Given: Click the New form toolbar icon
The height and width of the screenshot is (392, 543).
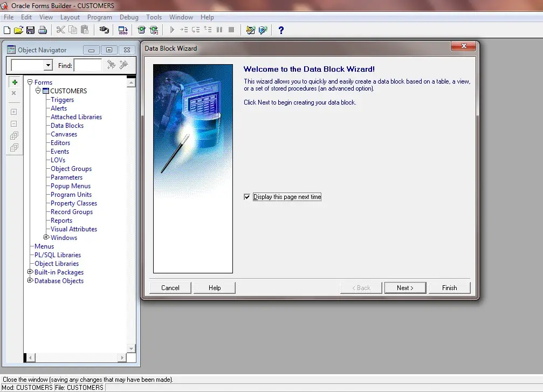Looking at the screenshot, I should [x=7, y=30].
